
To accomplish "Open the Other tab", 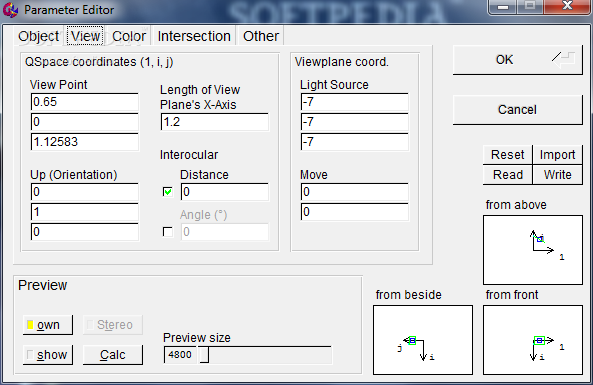I will pos(261,36).
